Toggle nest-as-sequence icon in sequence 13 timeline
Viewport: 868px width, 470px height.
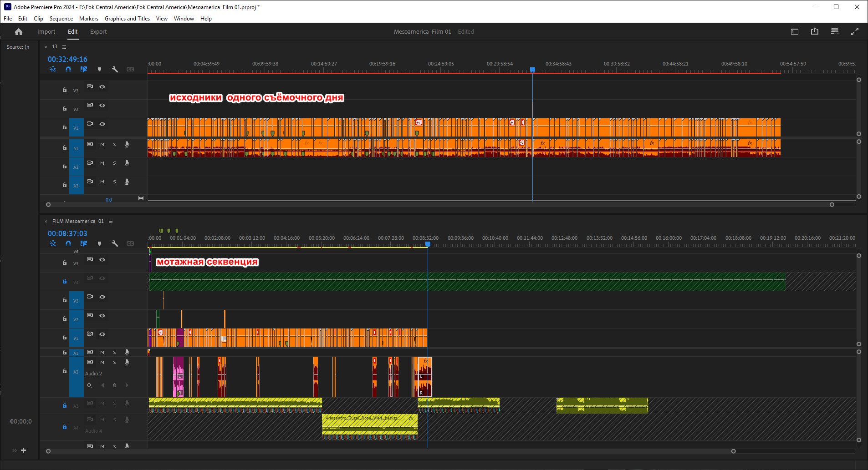(x=53, y=69)
